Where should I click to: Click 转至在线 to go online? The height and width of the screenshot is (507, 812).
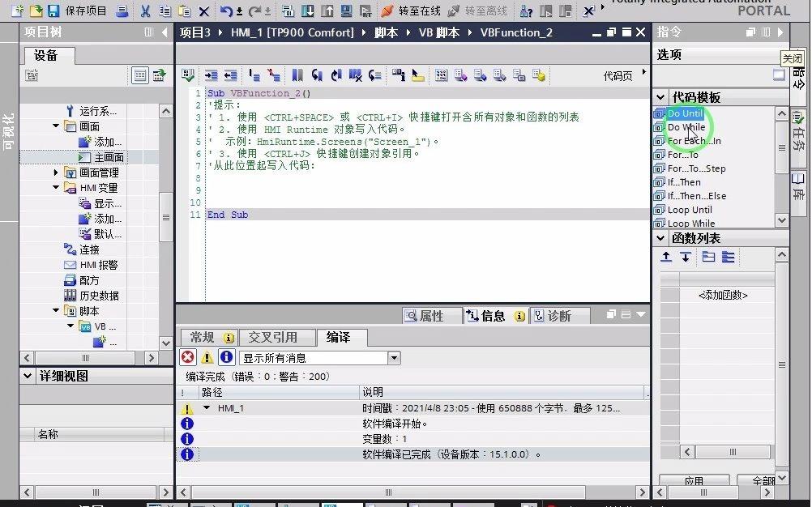coord(411,11)
